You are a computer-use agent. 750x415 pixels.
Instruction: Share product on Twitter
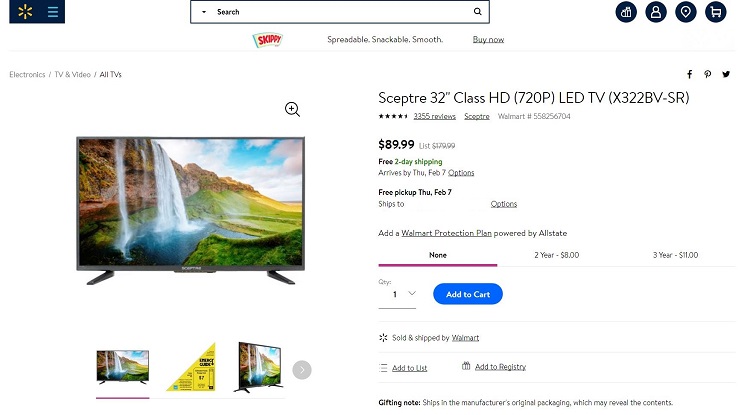coord(726,74)
